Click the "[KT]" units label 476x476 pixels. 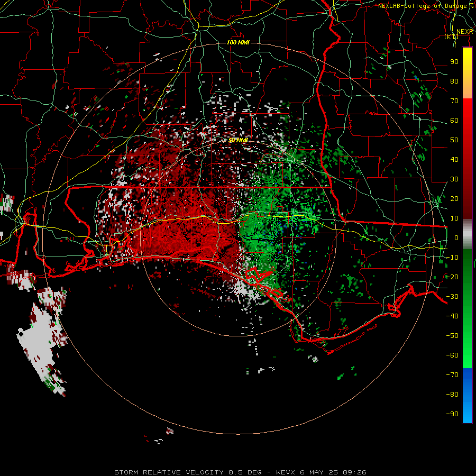pos(452,36)
